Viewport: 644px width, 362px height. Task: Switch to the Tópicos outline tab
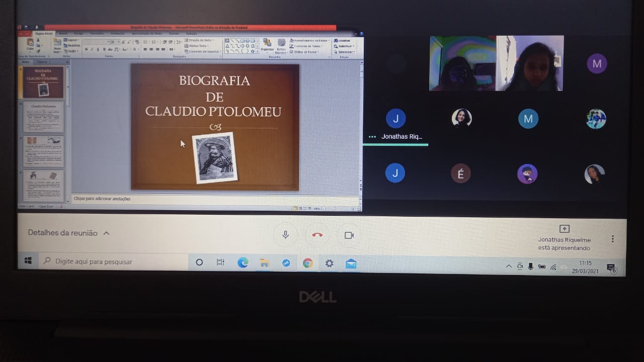coord(42,62)
